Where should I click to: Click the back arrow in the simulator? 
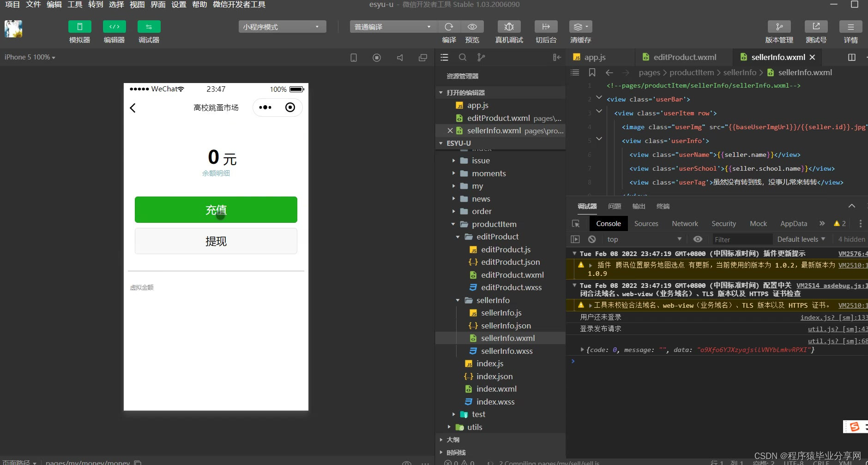click(x=133, y=107)
